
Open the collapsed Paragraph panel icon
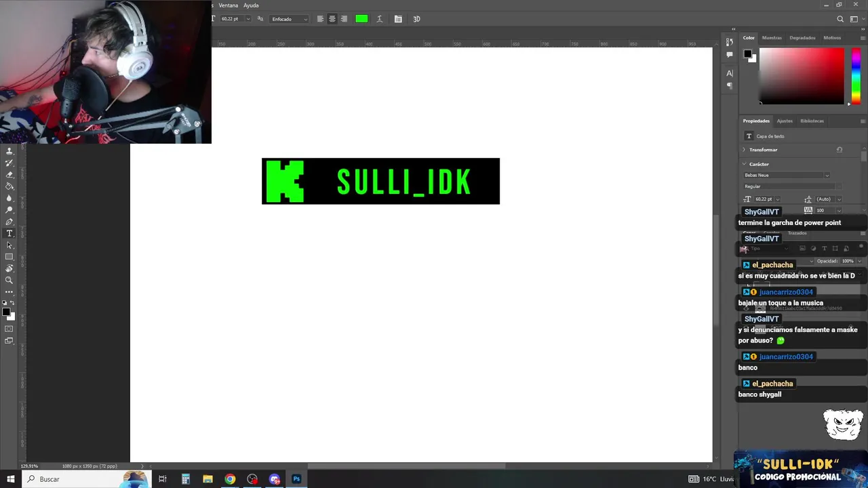[x=730, y=85]
